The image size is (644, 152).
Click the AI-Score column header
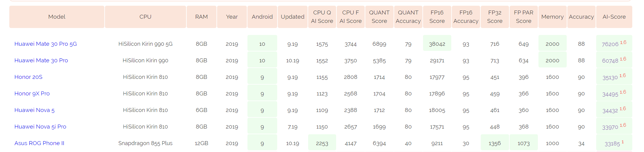(614, 17)
